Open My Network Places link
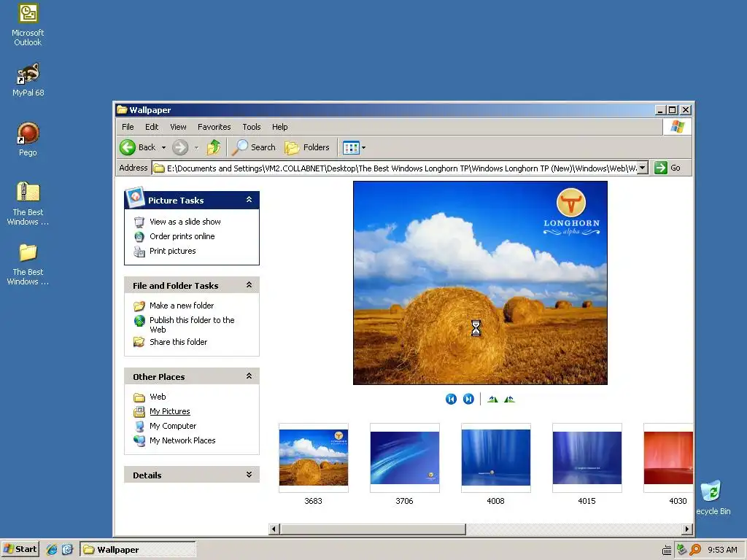 click(x=182, y=440)
